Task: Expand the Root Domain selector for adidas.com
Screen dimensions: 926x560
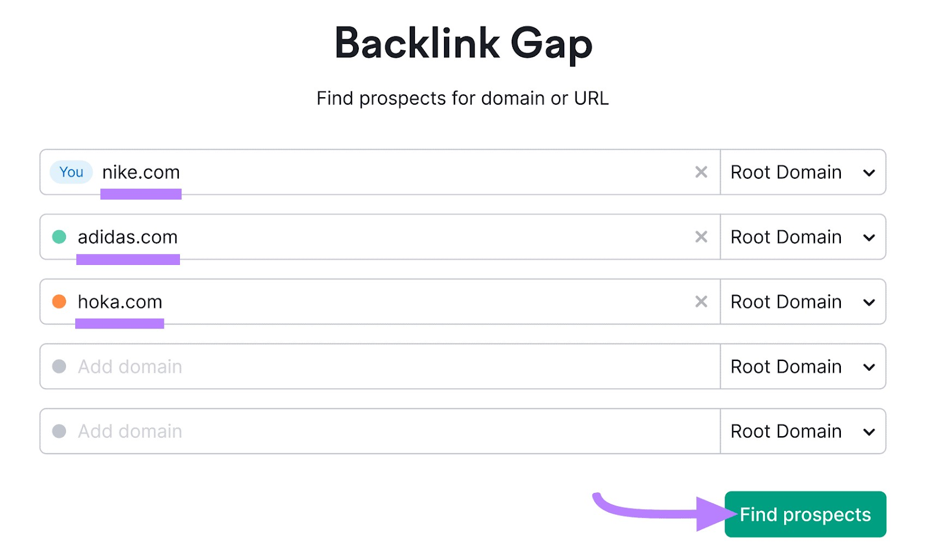Action: pyautogui.click(x=803, y=237)
